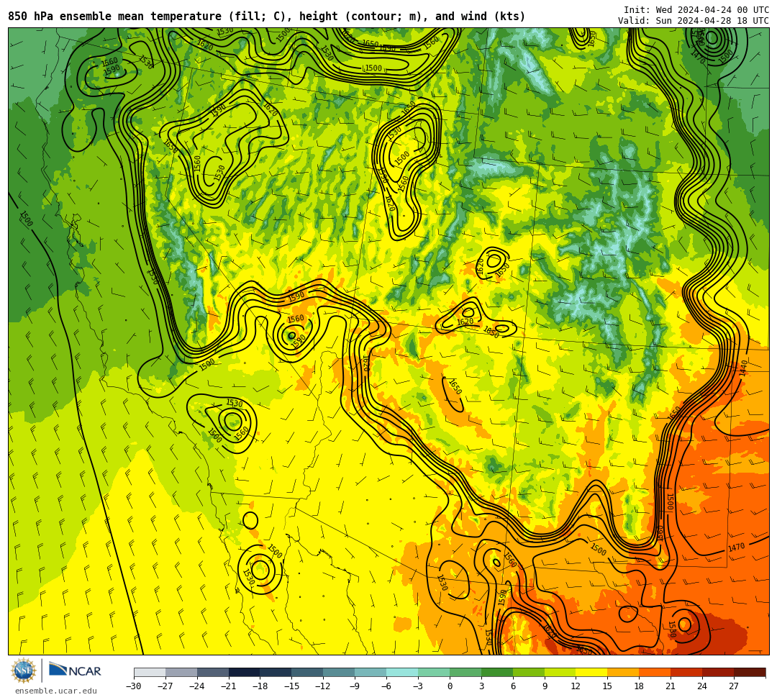The height and width of the screenshot is (700, 777).
Task: Pick the colorbar swatch between 3 and 6
Action: pyautogui.click(x=497, y=672)
